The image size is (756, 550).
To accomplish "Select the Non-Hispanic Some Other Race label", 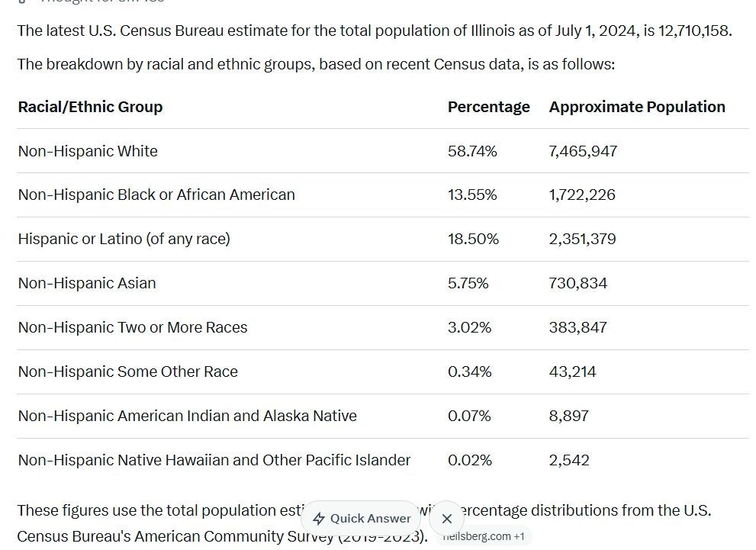I will click(x=128, y=371).
